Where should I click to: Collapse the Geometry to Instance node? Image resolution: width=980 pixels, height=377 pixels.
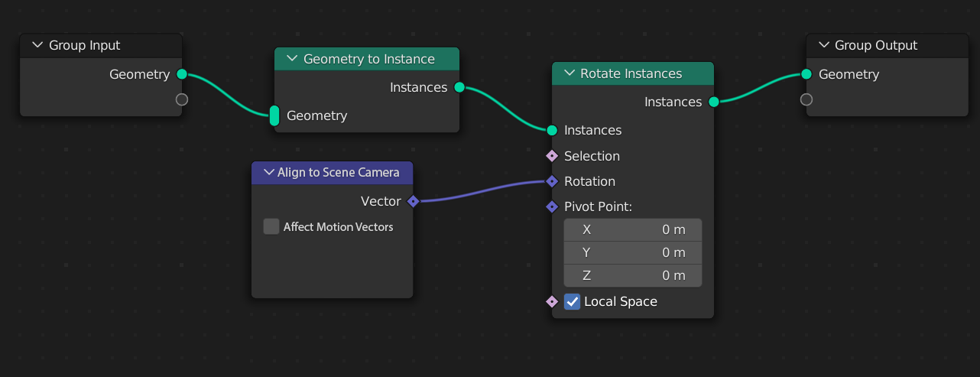point(292,59)
